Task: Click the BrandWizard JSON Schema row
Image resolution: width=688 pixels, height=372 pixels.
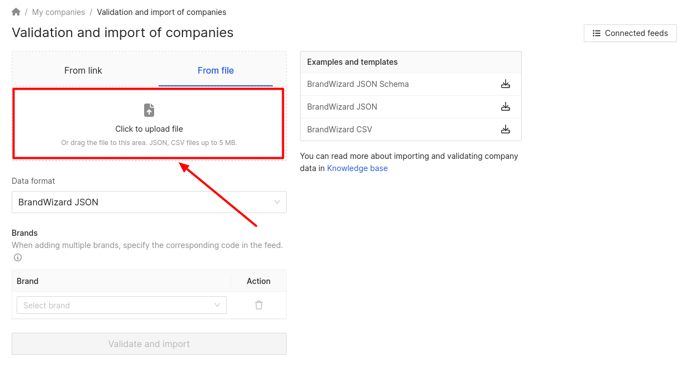Action: coord(411,84)
